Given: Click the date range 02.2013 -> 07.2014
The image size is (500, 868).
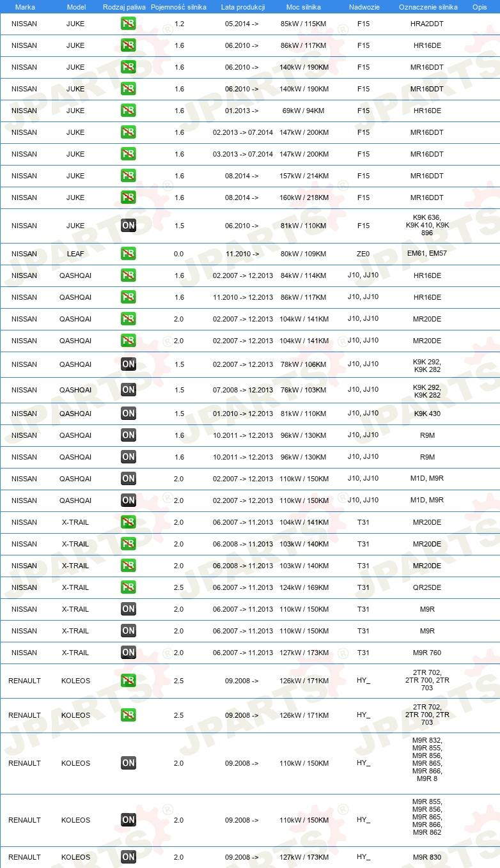Looking at the screenshot, I should (x=243, y=132).
